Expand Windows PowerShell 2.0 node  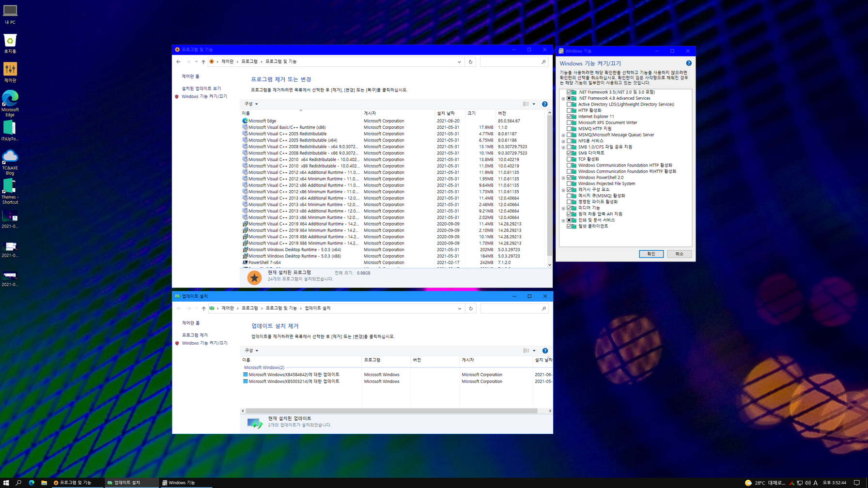(x=563, y=178)
